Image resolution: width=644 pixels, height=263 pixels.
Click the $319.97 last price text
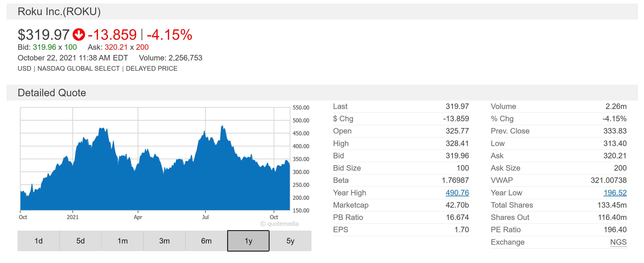(44, 34)
